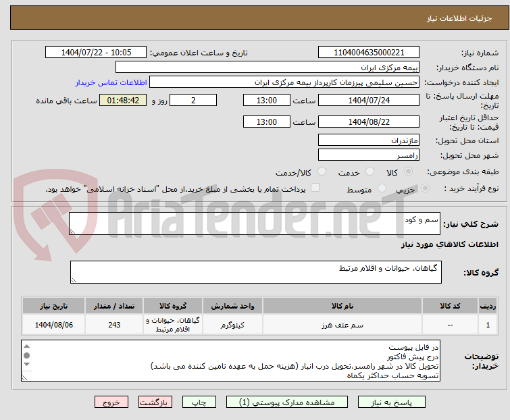
Task: Click the تعداد / مقدار column header
Action: coord(114,306)
